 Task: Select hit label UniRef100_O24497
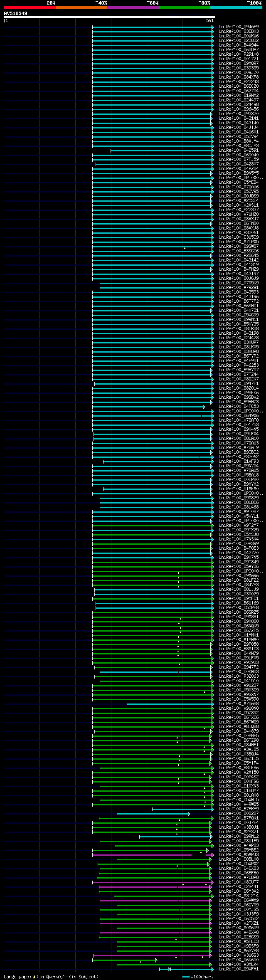click(x=239, y=100)
